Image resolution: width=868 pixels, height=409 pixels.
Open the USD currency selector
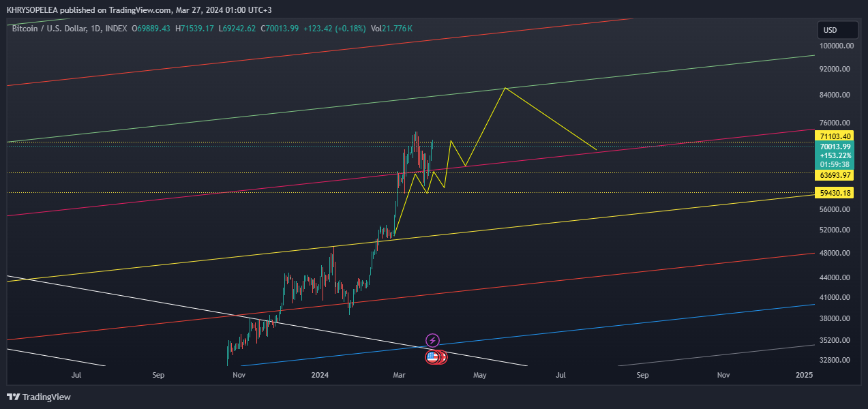[x=838, y=30]
